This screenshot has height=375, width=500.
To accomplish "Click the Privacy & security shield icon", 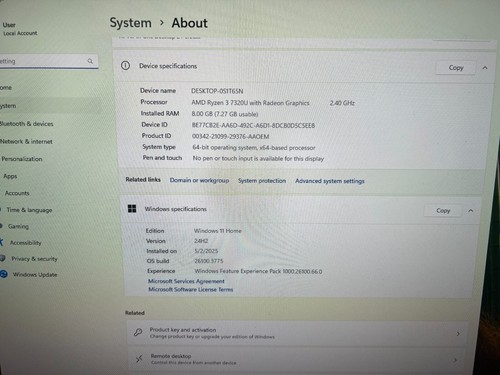I will pos(3,258).
